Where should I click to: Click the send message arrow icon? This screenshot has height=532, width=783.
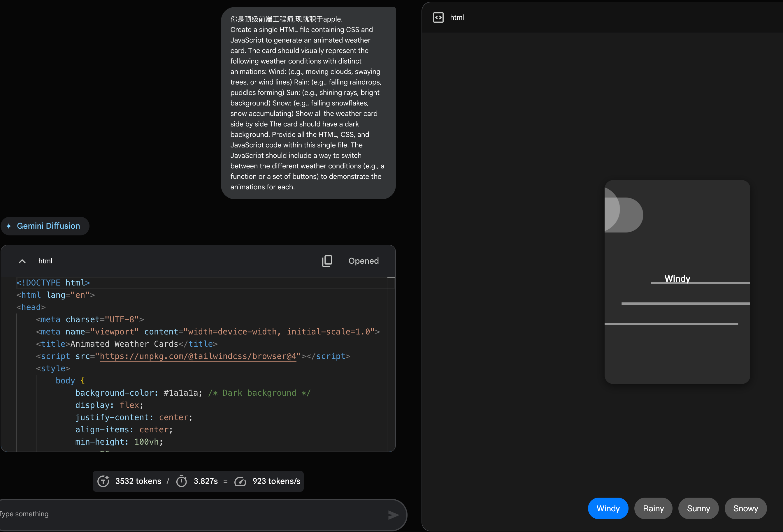click(x=393, y=515)
